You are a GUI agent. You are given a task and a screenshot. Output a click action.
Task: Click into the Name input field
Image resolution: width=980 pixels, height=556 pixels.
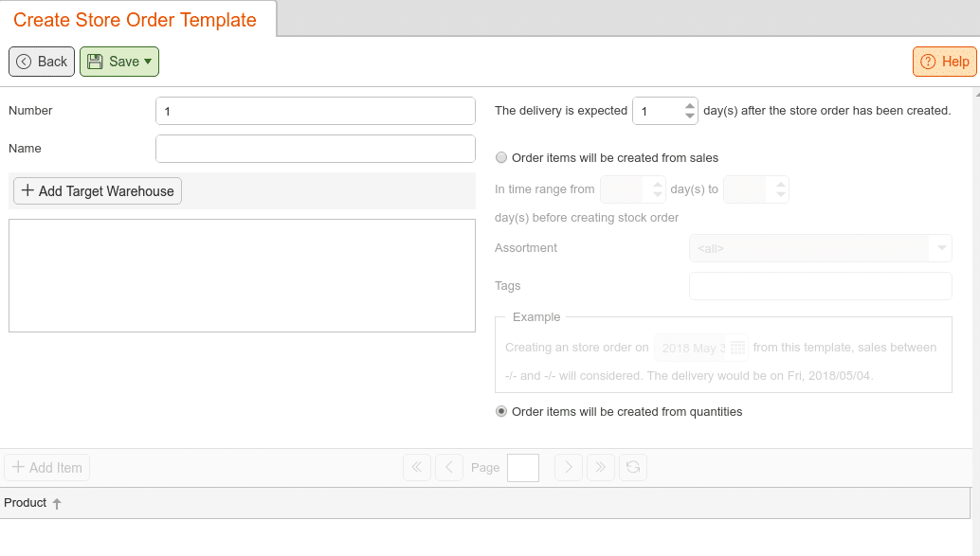pyautogui.click(x=316, y=149)
